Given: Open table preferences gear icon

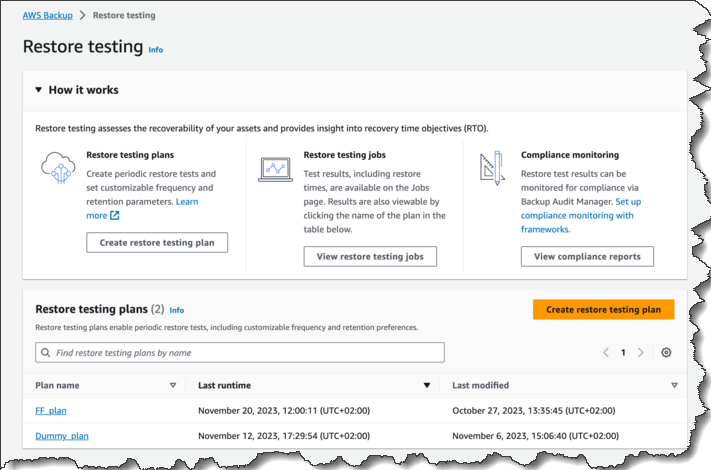Looking at the screenshot, I should (x=666, y=353).
